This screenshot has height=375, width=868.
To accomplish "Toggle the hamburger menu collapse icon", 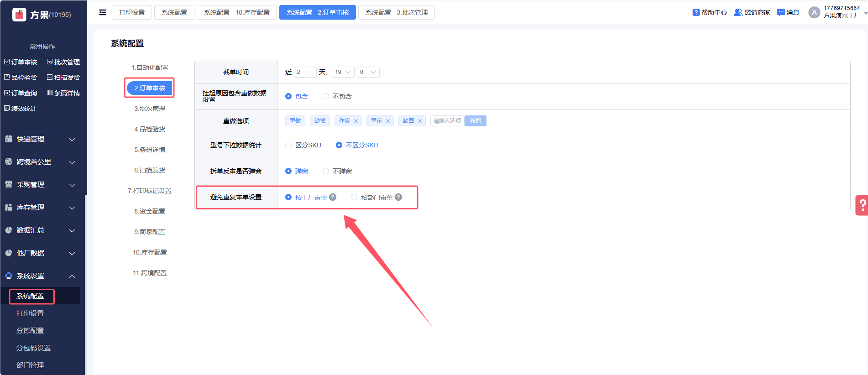I will coord(103,12).
